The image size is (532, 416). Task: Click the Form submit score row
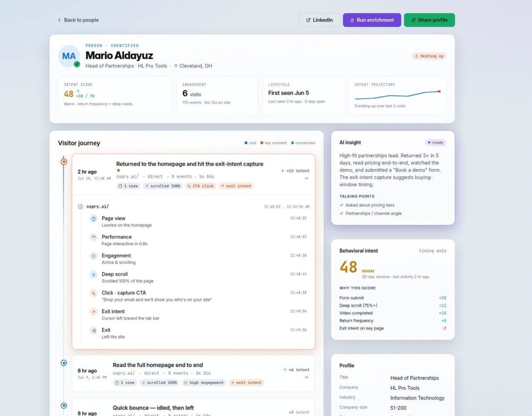393,298
